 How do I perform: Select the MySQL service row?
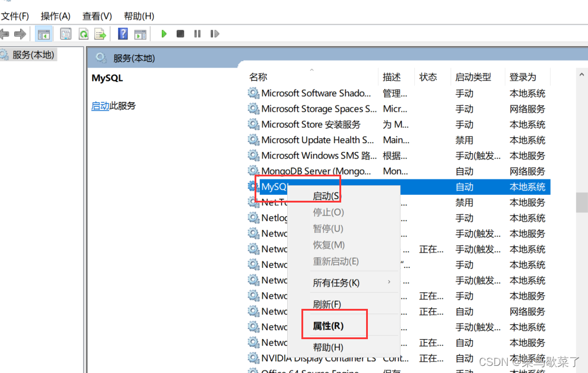click(398, 187)
